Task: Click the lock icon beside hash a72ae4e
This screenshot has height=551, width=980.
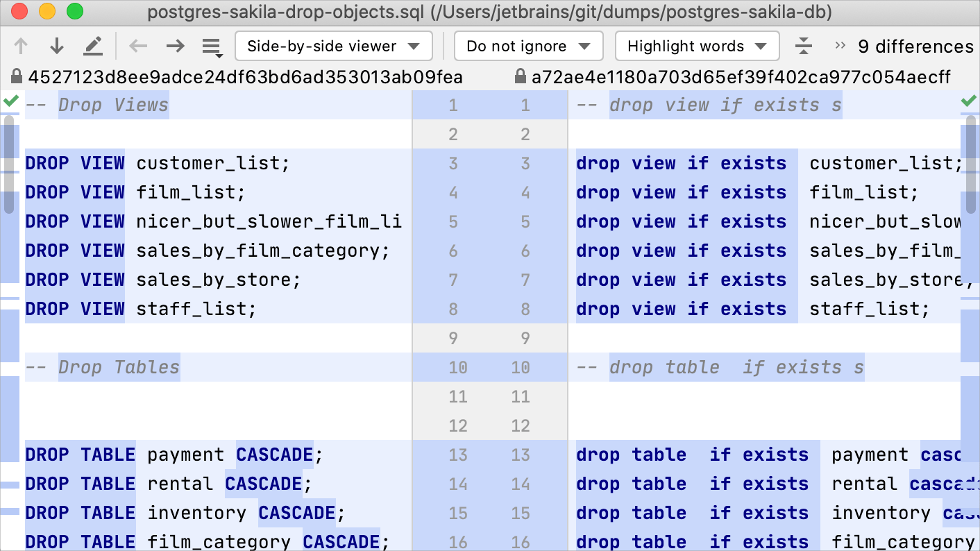Action: coord(518,77)
